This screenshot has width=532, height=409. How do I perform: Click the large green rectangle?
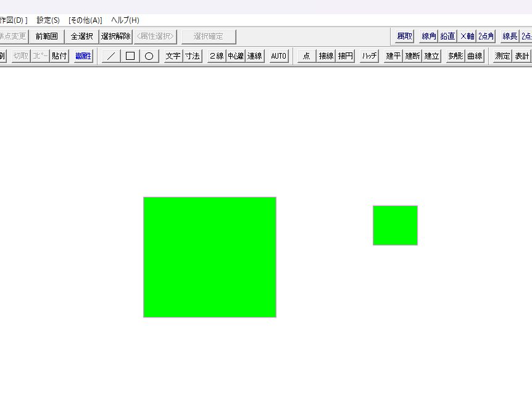(210, 257)
